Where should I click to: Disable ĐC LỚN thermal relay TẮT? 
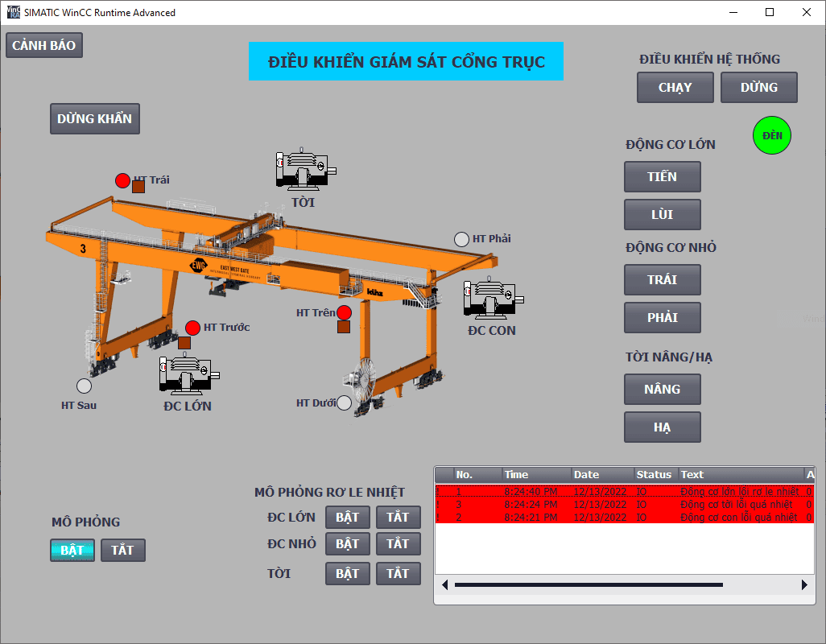(x=399, y=517)
